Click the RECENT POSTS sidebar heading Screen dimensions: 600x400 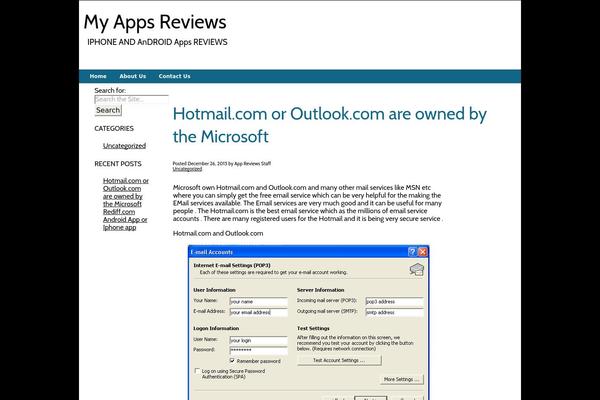(x=118, y=164)
